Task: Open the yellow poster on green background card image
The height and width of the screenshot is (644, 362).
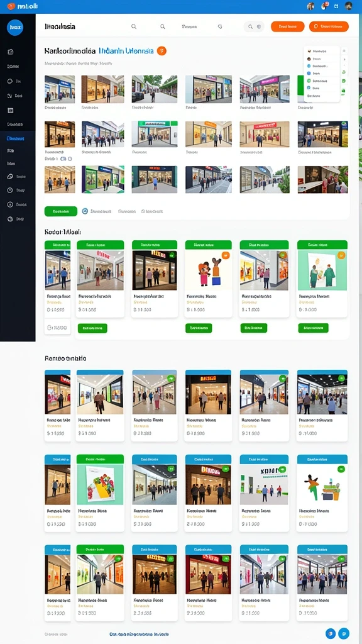Action: (x=100, y=485)
